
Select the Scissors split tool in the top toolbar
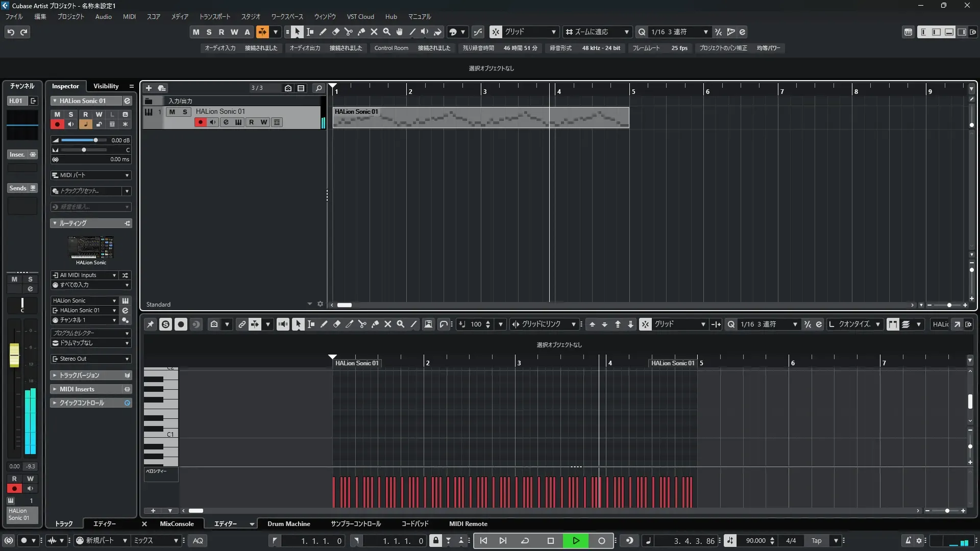[349, 32]
